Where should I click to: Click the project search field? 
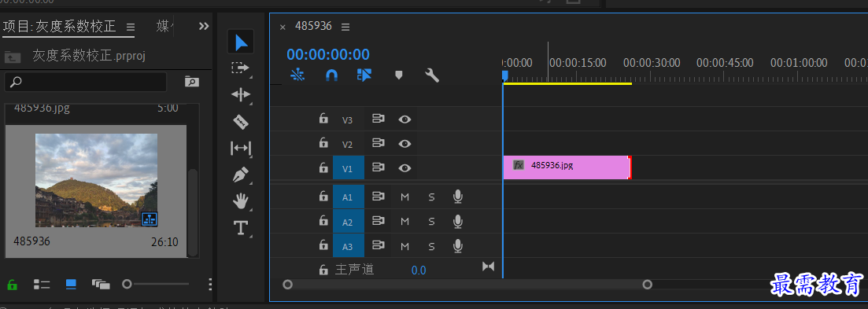(x=85, y=82)
